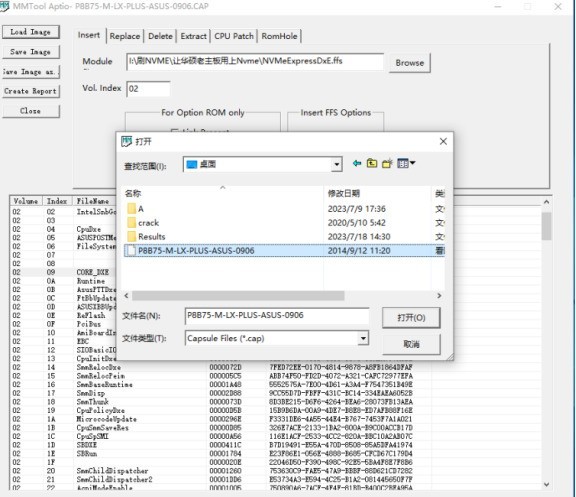Switch to the Replace tab

(125, 36)
